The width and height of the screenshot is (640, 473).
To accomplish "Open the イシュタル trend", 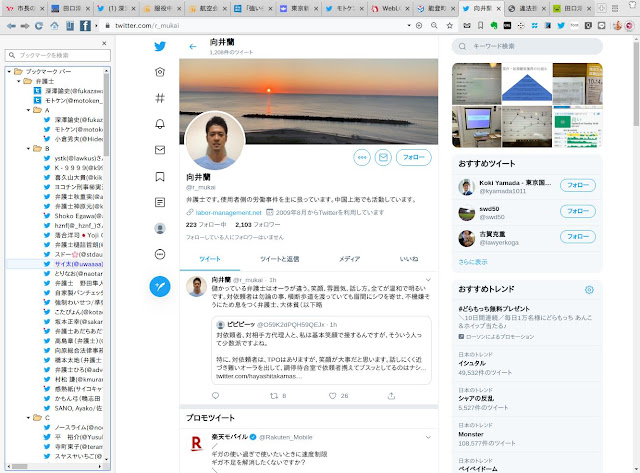I will (472, 363).
